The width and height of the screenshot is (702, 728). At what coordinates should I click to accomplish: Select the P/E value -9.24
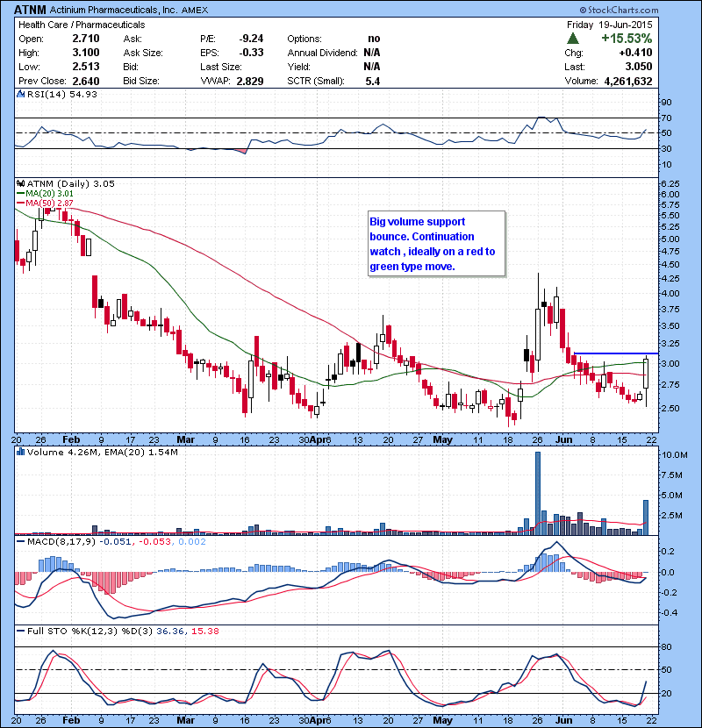tap(251, 39)
